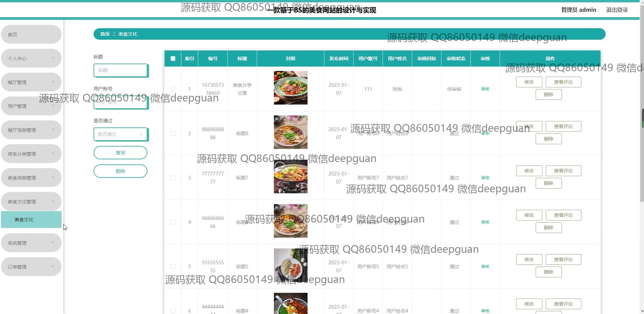Image resolution: width=644 pixels, height=314 pixels.
Task: Click 查看评论 for 标题5 row
Action: [564, 260]
